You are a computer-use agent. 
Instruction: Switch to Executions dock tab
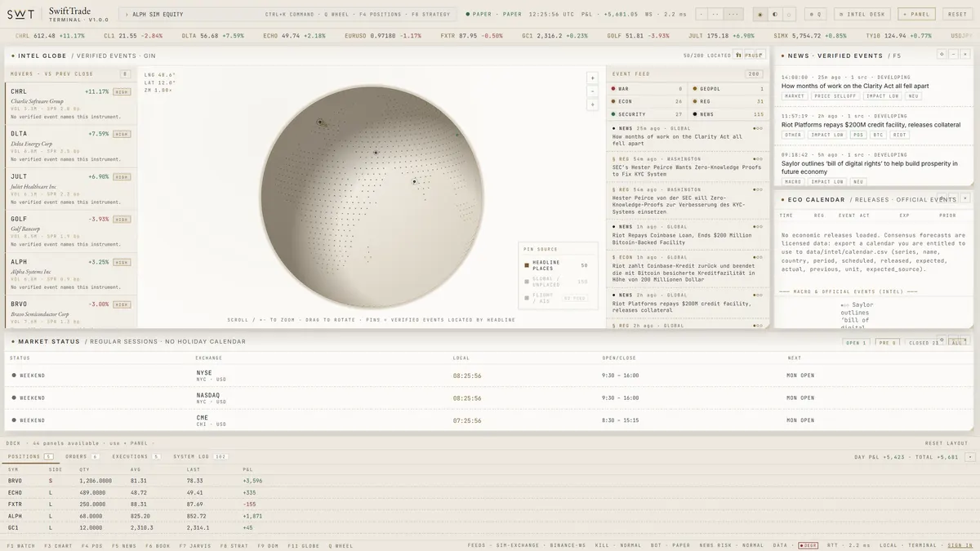click(x=136, y=456)
